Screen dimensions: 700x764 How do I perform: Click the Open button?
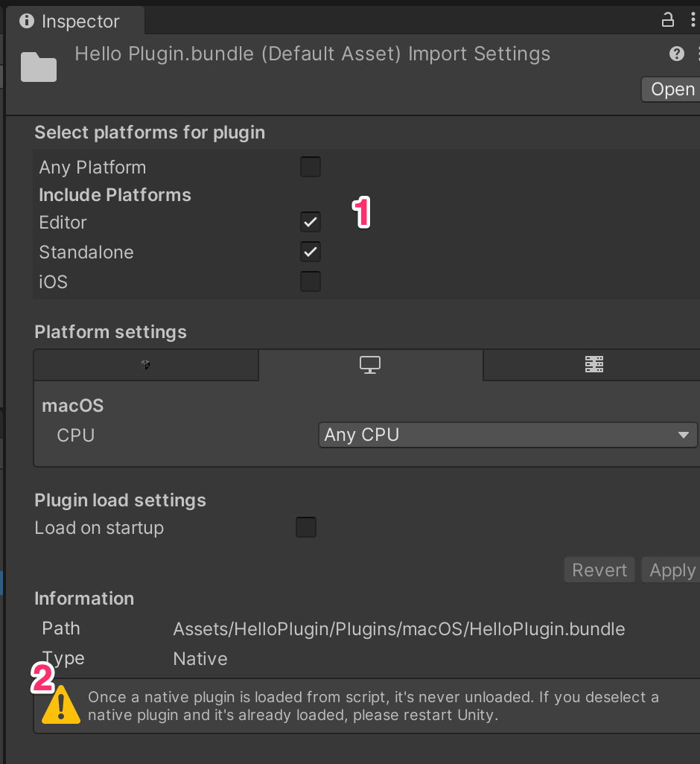pyautogui.click(x=671, y=89)
